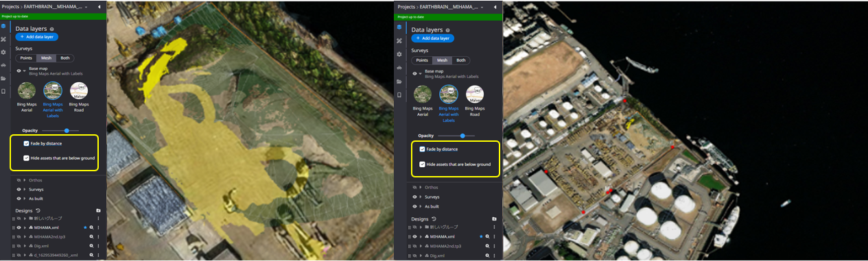Toggle Fade by distance checkbox in left screenshot
868x261 pixels.
(26, 143)
